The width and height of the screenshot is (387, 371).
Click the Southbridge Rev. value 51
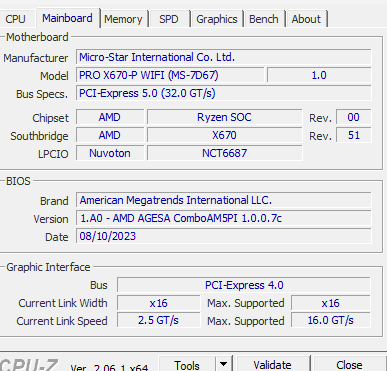click(x=353, y=135)
